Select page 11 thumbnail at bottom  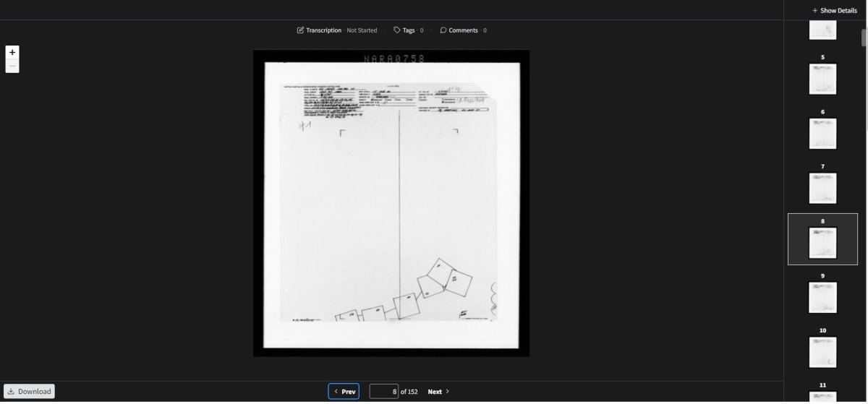[x=822, y=396]
